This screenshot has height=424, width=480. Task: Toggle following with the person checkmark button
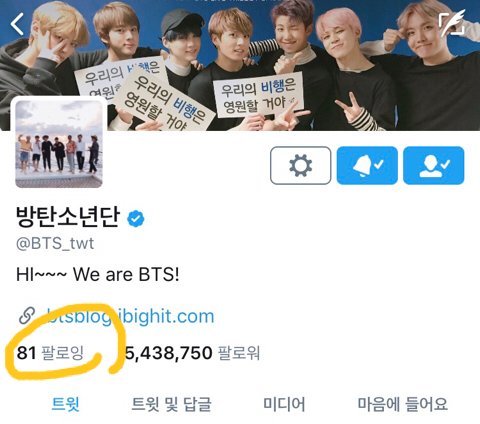click(x=433, y=165)
